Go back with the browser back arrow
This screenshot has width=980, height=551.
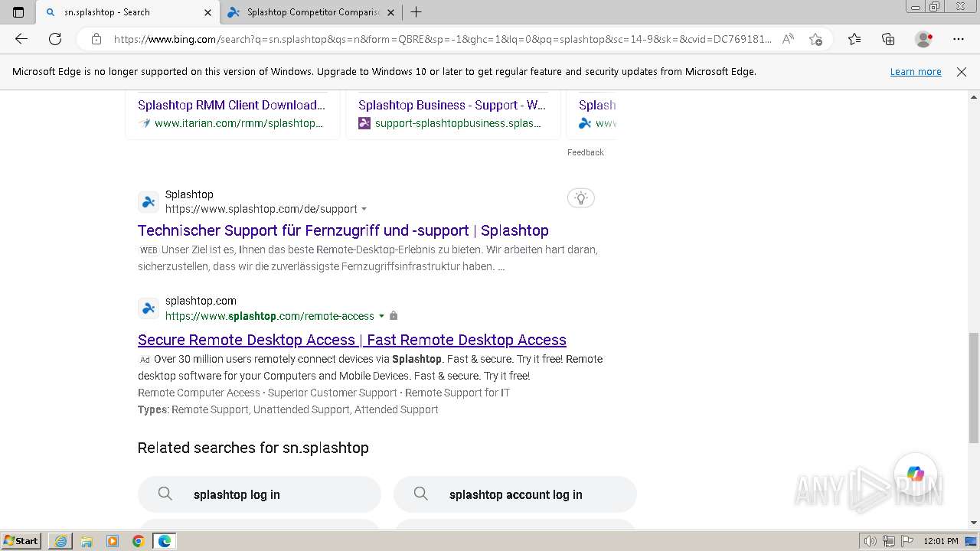(21, 39)
